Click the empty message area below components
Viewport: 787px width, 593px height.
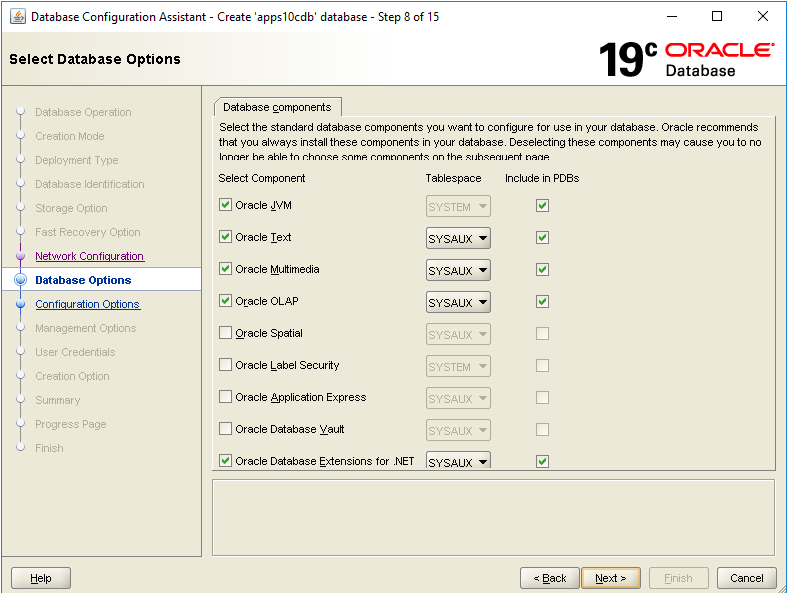[493, 518]
